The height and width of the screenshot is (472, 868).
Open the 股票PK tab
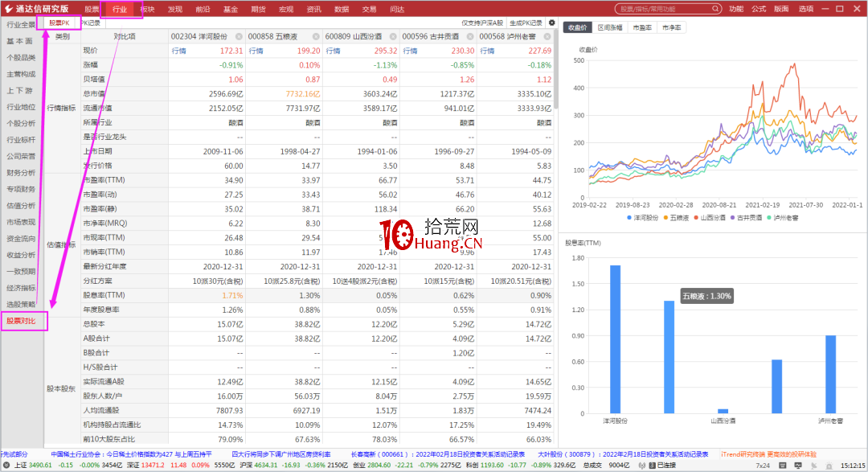pos(59,23)
